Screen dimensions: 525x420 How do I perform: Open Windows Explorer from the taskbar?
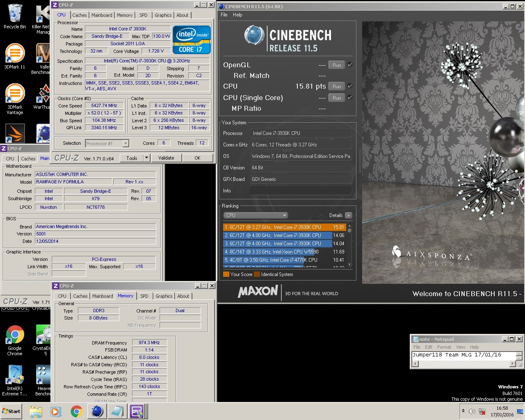(x=36, y=411)
